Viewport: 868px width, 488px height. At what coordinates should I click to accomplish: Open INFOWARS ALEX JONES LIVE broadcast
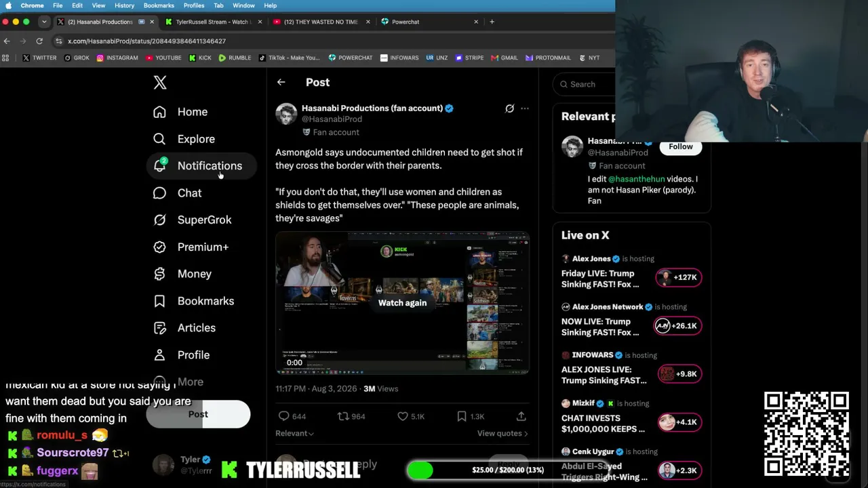tap(631, 368)
